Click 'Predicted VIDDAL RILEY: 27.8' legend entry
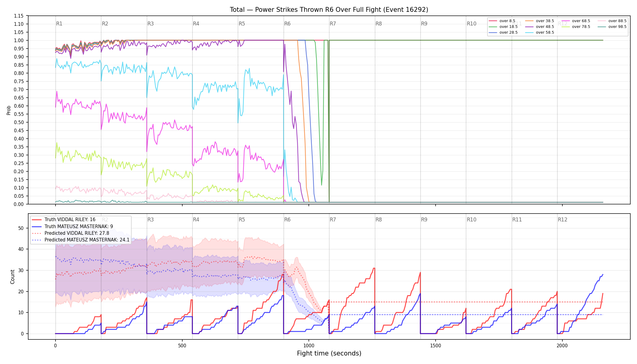 coord(70,233)
